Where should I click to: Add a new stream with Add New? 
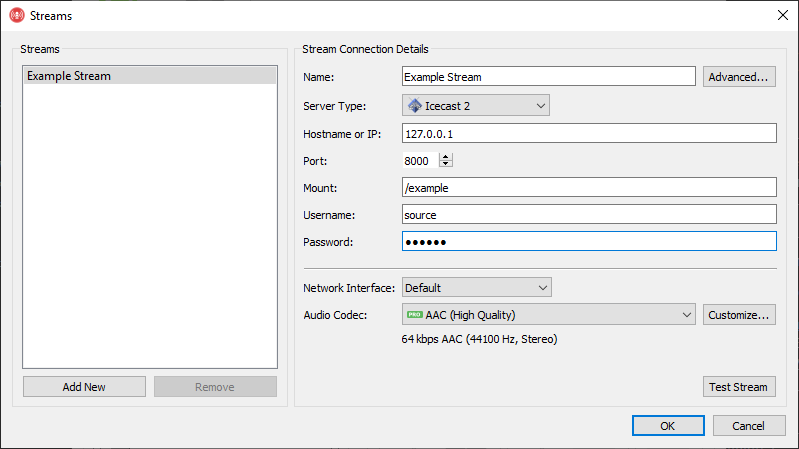[x=84, y=387]
